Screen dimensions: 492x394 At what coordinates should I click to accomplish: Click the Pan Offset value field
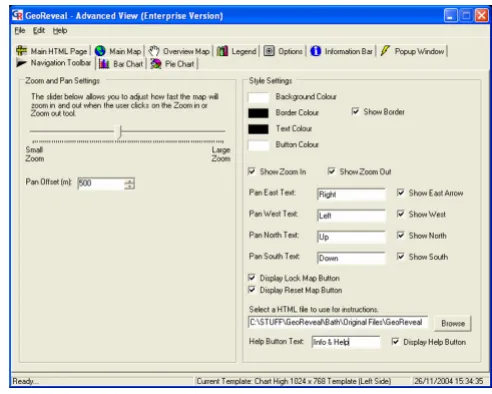(101, 183)
